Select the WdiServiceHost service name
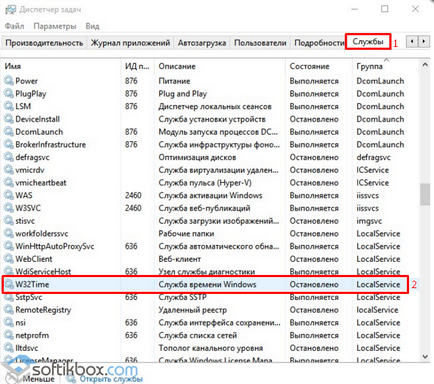 43,272
